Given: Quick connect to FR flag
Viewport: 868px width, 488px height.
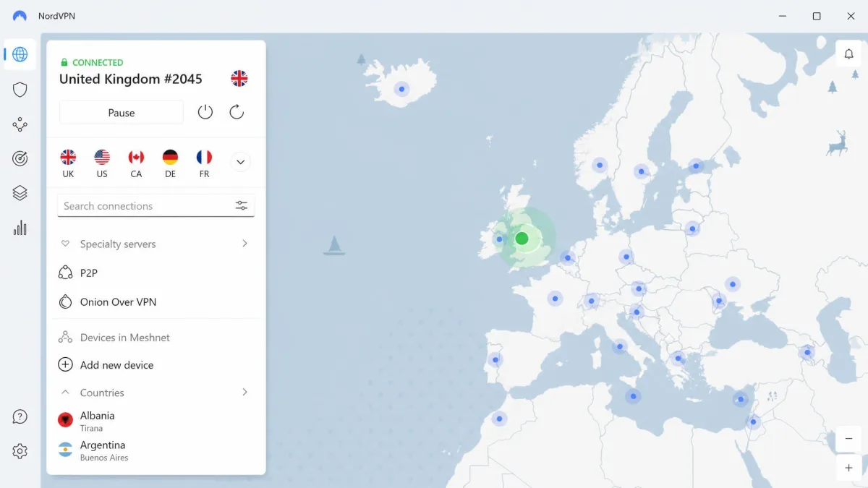Looking at the screenshot, I should coord(204,157).
